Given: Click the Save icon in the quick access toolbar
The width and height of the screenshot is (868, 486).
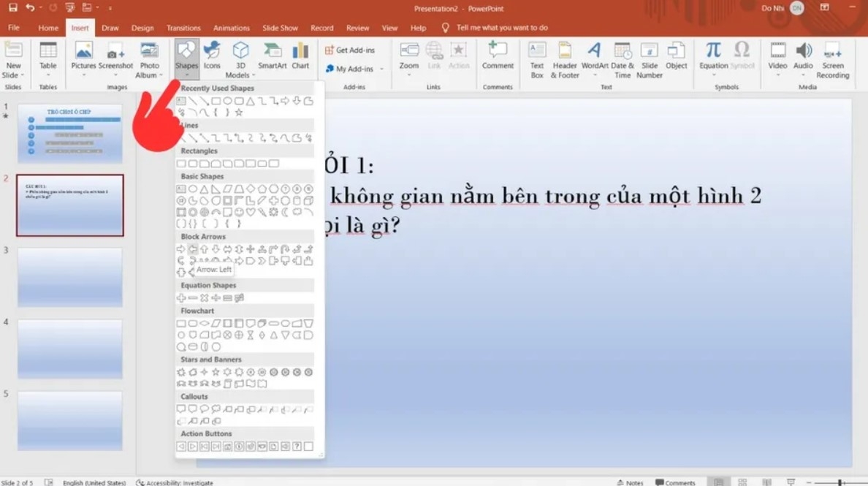Looking at the screenshot, I should [x=12, y=8].
